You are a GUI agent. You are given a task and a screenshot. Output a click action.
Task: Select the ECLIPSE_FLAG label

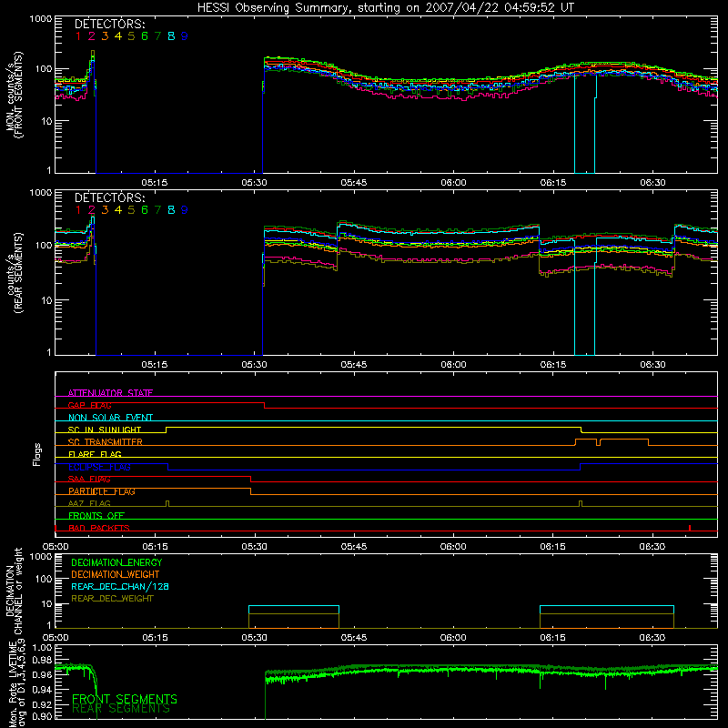click(100, 467)
